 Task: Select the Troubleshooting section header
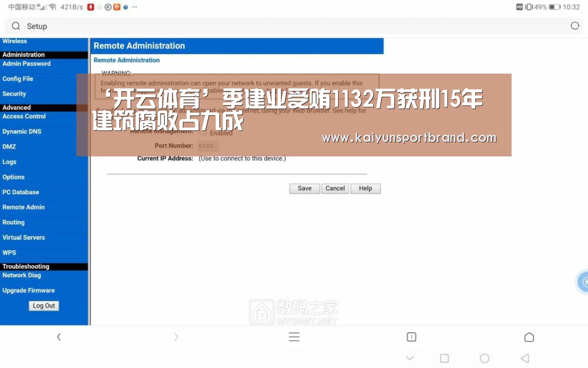click(x=44, y=266)
